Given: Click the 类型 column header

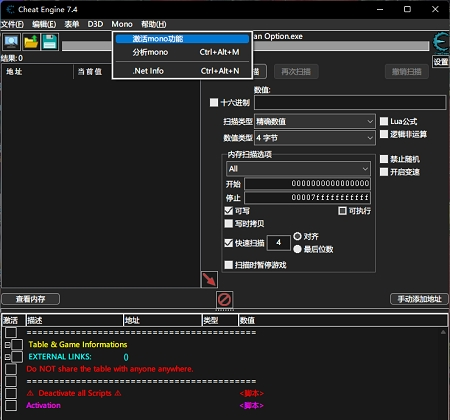Looking at the screenshot, I should 220,321.
